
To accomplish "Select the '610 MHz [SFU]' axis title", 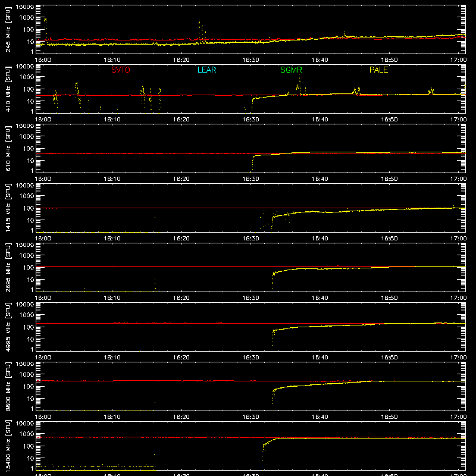I will coord(8,148).
